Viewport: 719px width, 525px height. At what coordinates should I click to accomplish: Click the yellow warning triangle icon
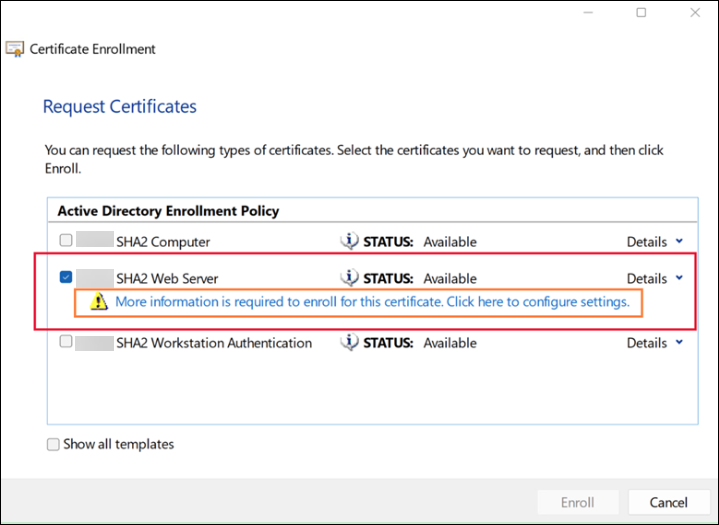pyautogui.click(x=99, y=302)
